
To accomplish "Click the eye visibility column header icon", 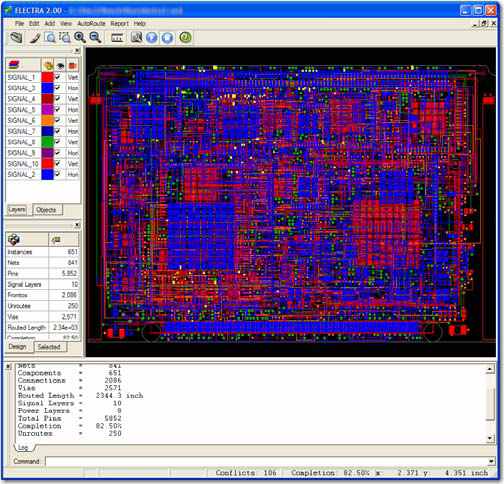I will (60, 65).
